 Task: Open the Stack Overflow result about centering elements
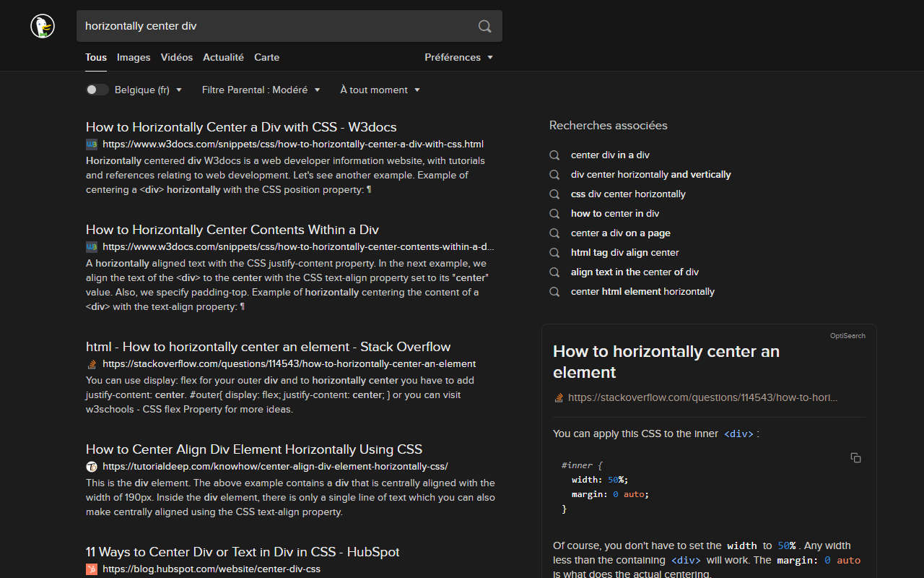pyautogui.click(x=268, y=346)
